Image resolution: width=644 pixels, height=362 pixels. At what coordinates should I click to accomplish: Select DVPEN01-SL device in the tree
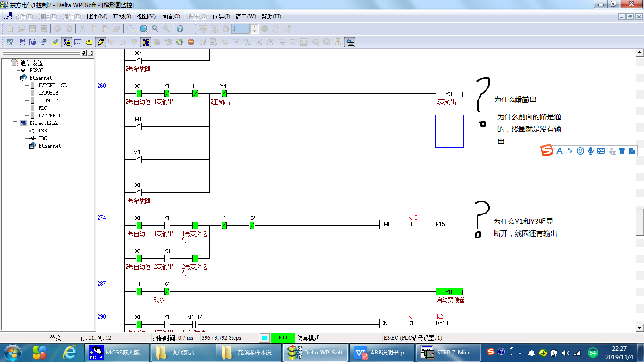click(52, 85)
